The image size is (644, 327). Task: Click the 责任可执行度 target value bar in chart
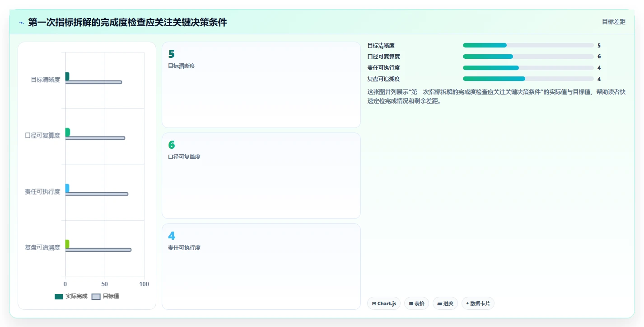[97, 194]
